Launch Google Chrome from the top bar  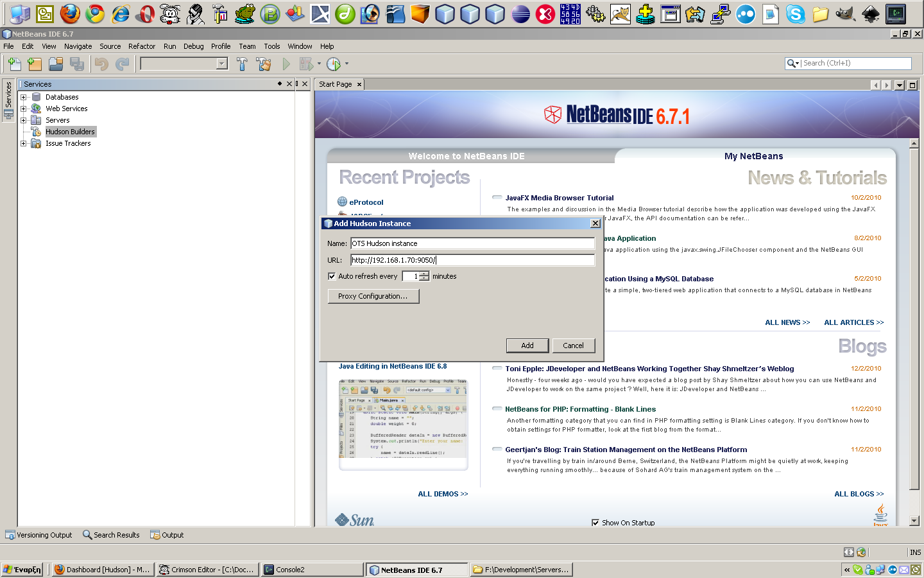[95, 13]
